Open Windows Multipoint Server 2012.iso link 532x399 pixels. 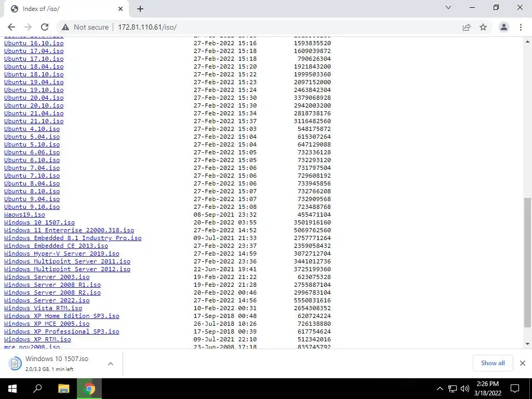pos(67,270)
